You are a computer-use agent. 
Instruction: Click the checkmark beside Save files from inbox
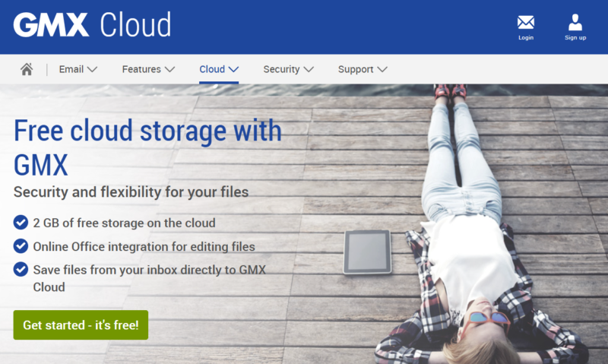click(21, 270)
